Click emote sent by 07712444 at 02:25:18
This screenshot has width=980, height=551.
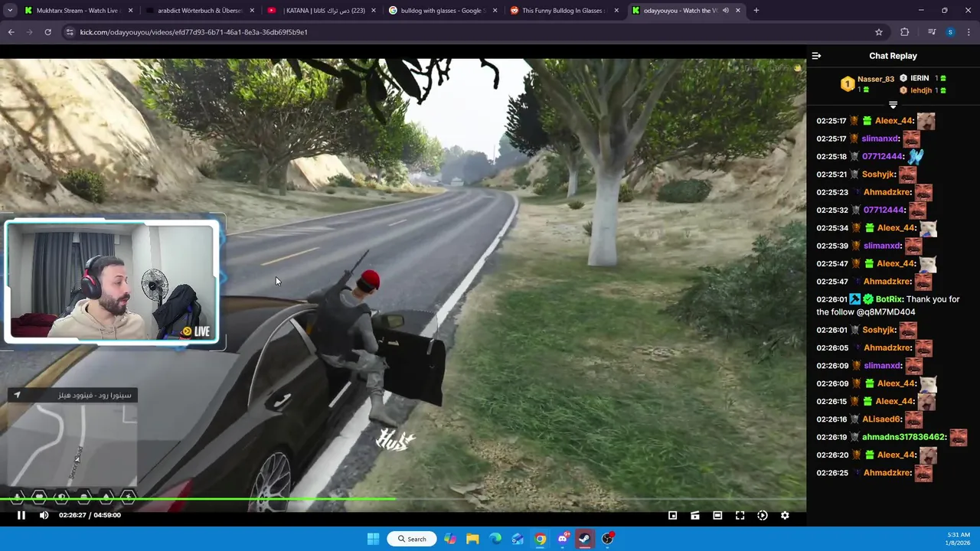(x=916, y=157)
